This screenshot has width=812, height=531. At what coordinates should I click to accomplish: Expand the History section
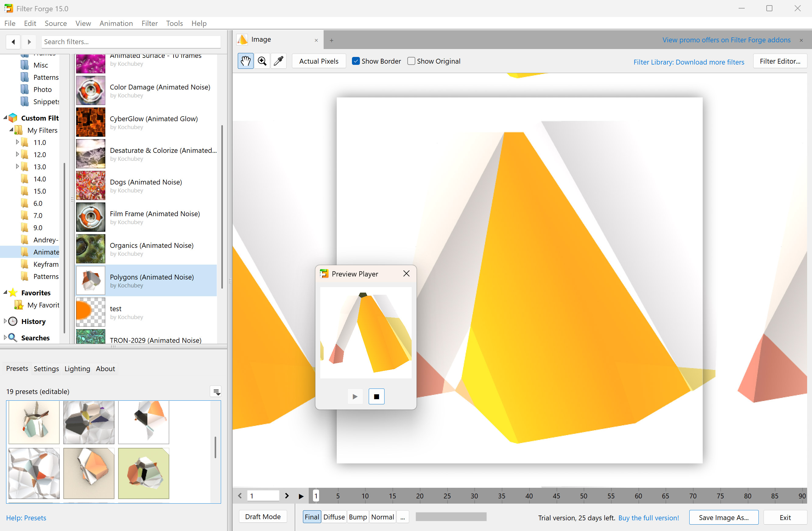tap(5, 322)
